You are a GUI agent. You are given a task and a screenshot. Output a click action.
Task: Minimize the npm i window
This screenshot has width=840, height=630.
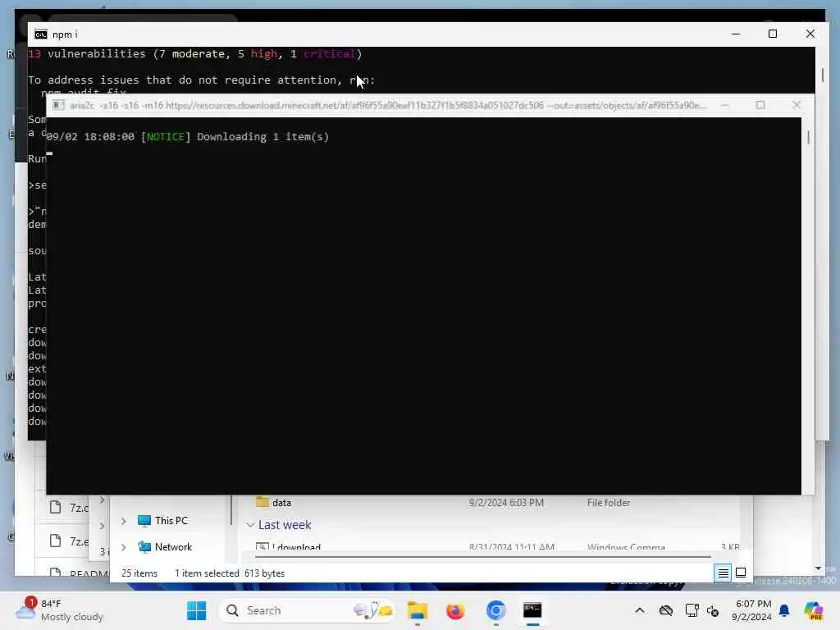(x=736, y=34)
